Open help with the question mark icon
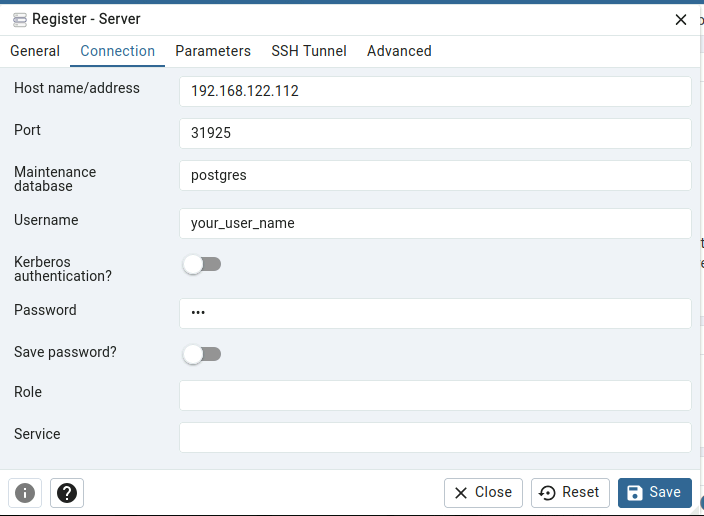The height and width of the screenshot is (516, 704). coord(67,493)
